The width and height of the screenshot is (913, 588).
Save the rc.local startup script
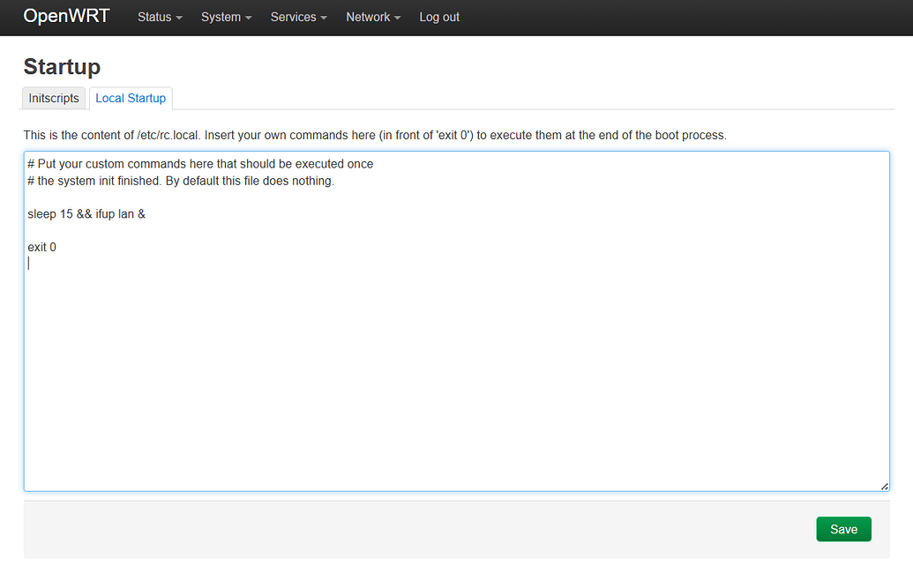[x=843, y=529]
